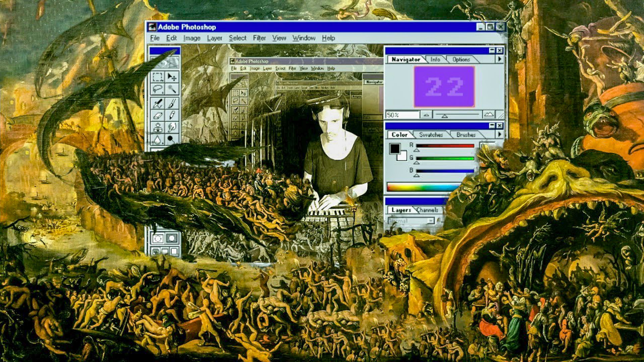Select the Paintbrush tool
Image resolution: width=644 pixels, height=362 pixels.
[172, 103]
